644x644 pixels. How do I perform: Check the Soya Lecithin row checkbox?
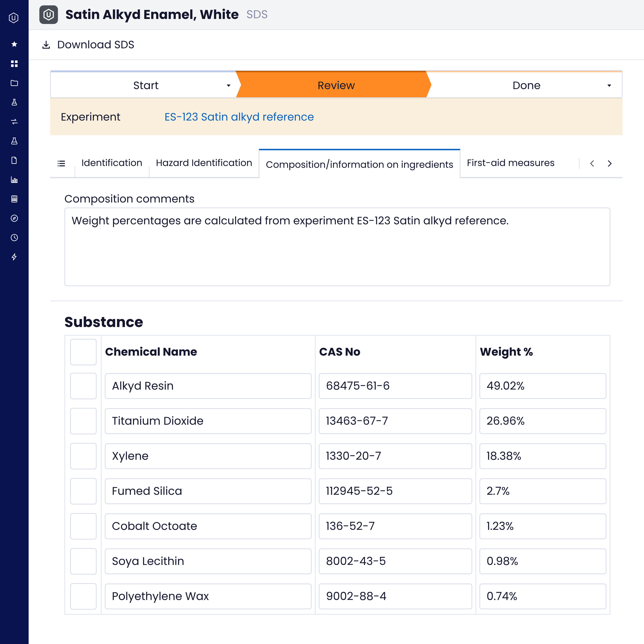tap(83, 561)
